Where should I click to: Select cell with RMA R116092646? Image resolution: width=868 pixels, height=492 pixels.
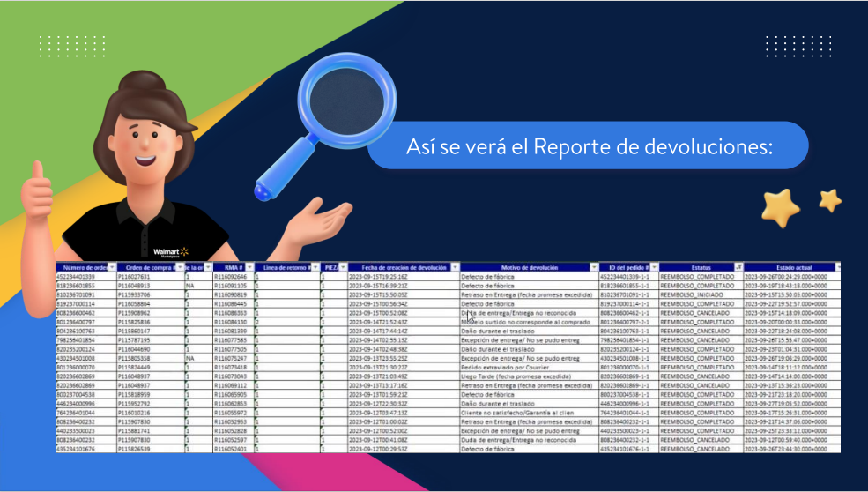pyautogui.click(x=231, y=276)
